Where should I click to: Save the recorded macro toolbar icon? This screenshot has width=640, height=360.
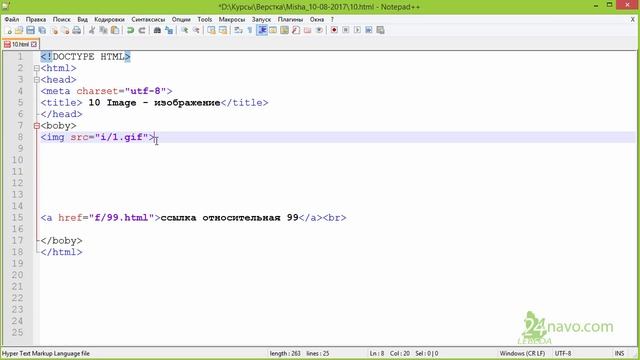(x=380, y=30)
